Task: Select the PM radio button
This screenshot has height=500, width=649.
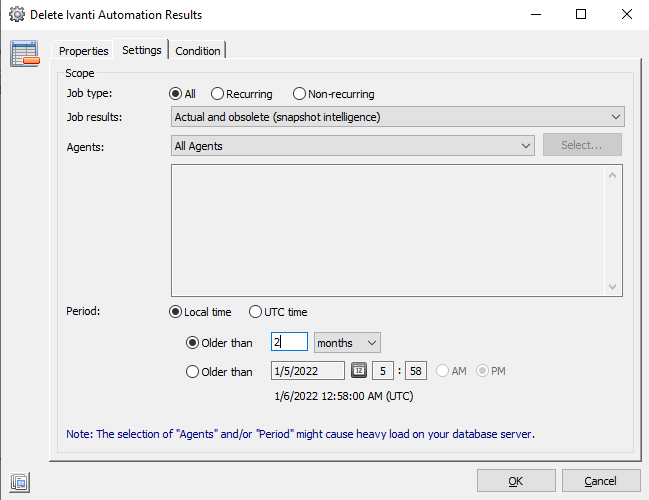Action: [x=482, y=371]
